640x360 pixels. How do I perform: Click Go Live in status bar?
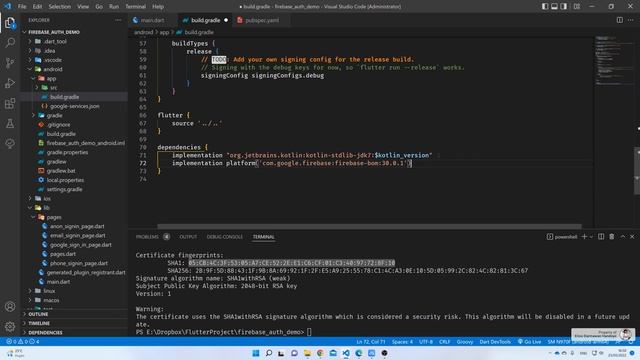click(529, 342)
